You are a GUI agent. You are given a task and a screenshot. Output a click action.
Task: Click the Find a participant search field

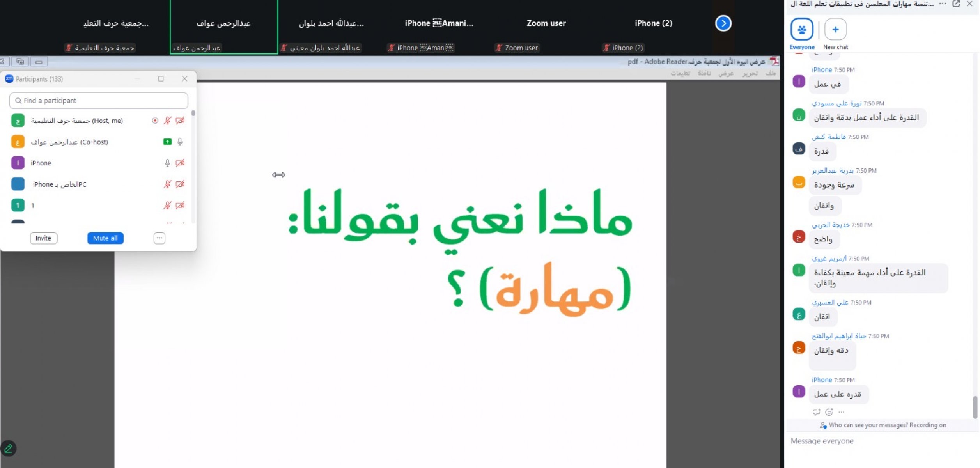(x=99, y=101)
